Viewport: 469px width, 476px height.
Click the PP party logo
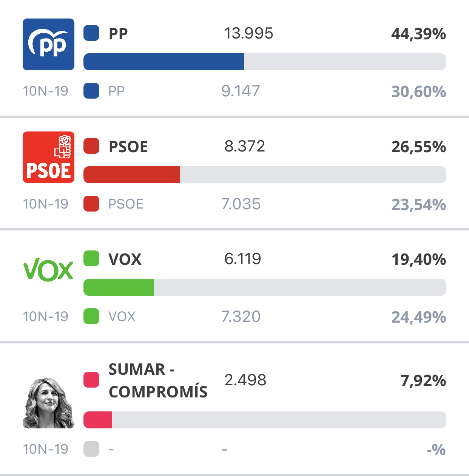pos(48,44)
